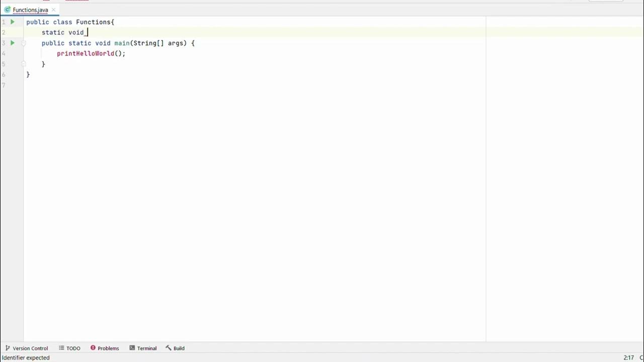Click the Terminal prompt icon
Viewport: 644px width, 362px height.
[132, 348]
